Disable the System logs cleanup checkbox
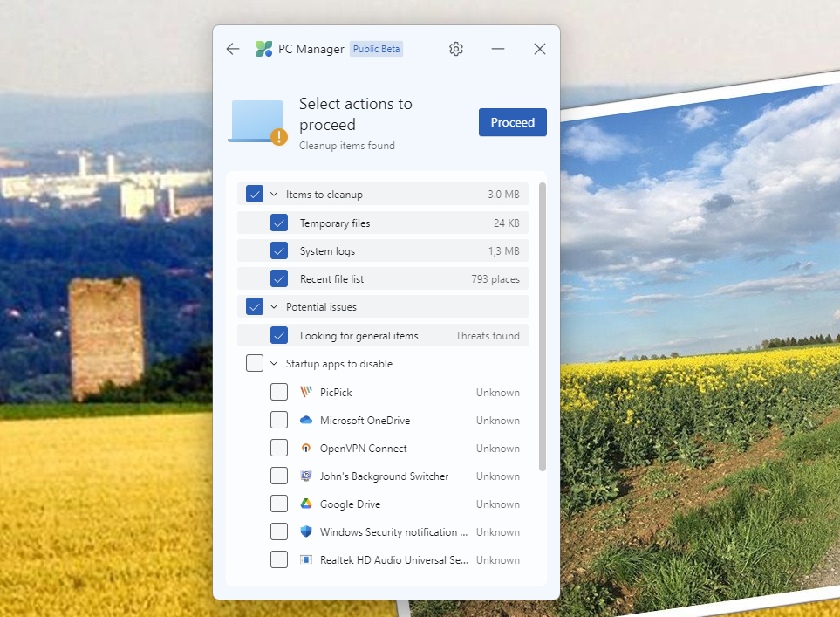The image size is (840, 617). pos(279,250)
